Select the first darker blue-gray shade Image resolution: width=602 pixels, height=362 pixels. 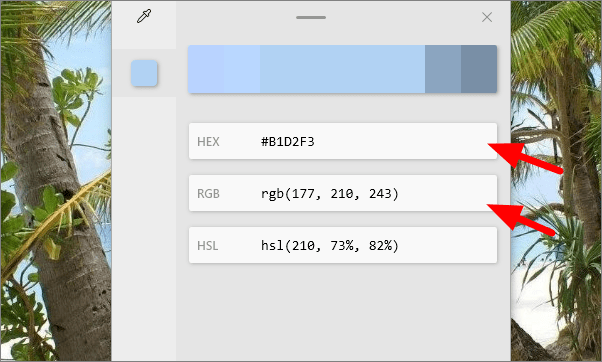coord(443,69)
